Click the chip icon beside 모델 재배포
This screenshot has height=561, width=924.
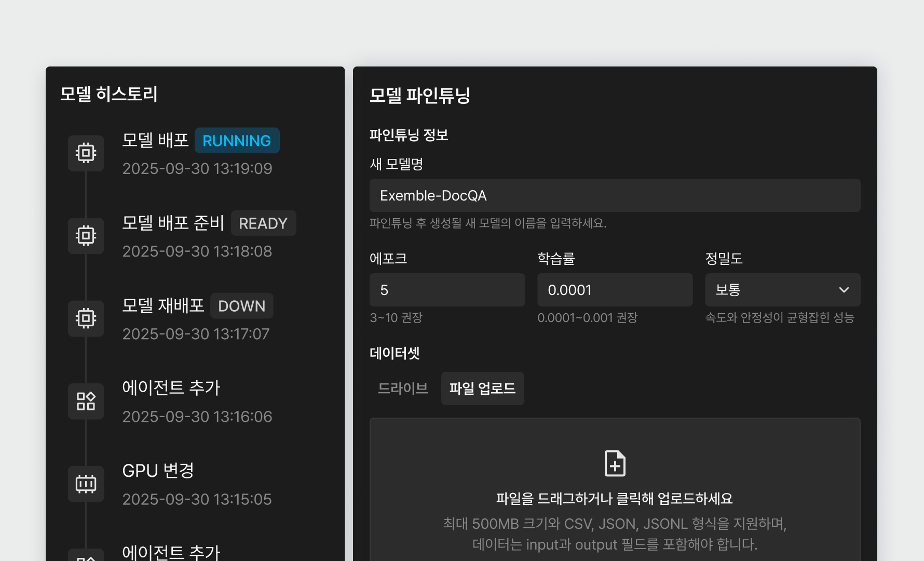(x=86, y=318)
